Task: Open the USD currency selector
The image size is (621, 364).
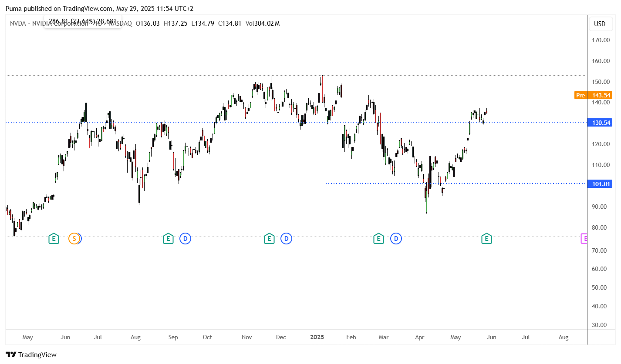Action: [600, 24]
